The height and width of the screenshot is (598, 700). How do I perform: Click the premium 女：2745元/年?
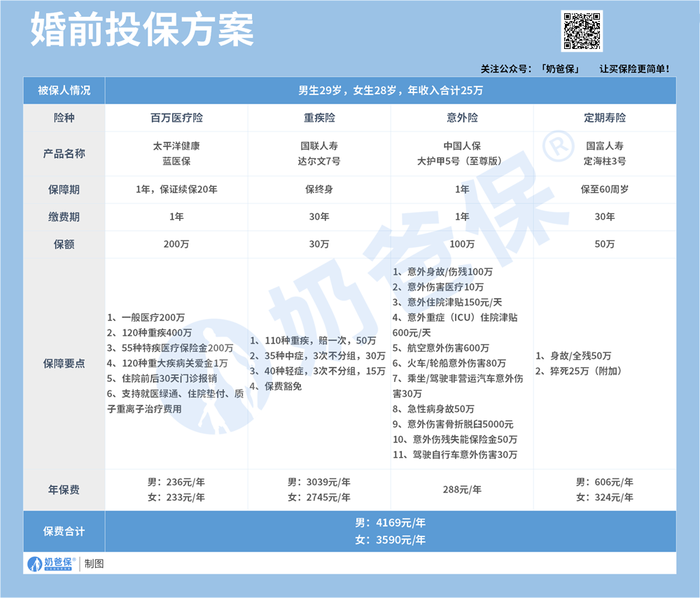(319, 497)
